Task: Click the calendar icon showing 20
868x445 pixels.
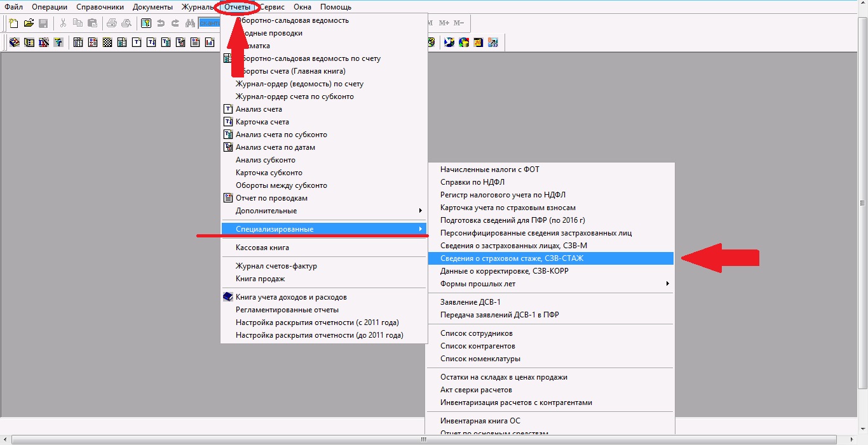Action: click(x=478, y=43)
